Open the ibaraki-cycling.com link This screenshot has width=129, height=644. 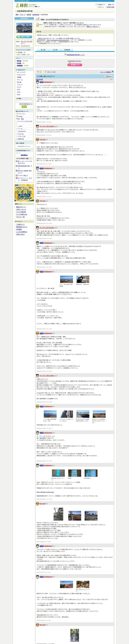point(45,492)
